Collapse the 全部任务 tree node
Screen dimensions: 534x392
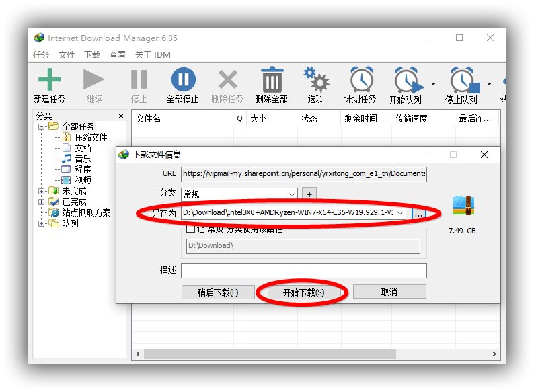pyautogui.click(x=42, y=126)
